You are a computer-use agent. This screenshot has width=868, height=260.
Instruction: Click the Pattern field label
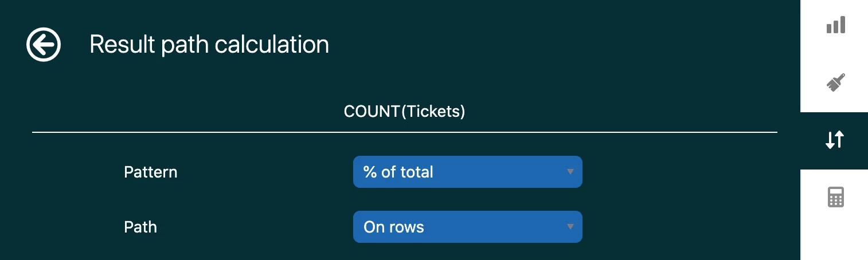tap(151, 172)
